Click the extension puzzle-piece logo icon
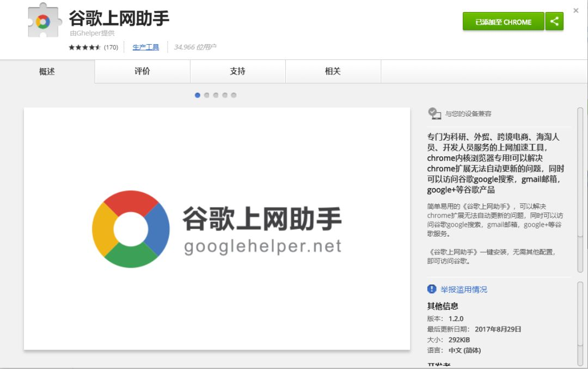This screenshot has height=369, width=588. coord(44,21)
